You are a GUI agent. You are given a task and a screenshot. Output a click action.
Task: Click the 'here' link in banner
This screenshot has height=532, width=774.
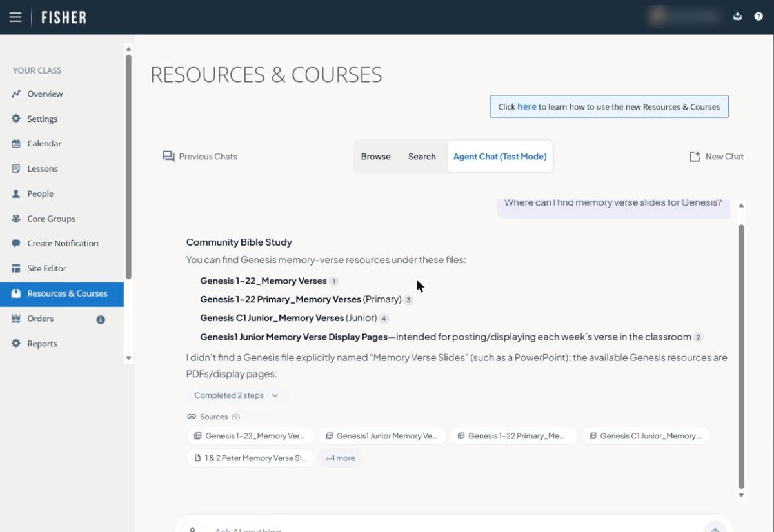(x=527, y=106)
